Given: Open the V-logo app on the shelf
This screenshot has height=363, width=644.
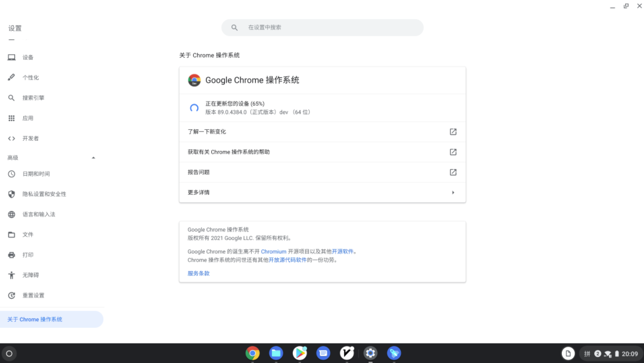Looking at the screenshot, I should (x=347, y=353).
